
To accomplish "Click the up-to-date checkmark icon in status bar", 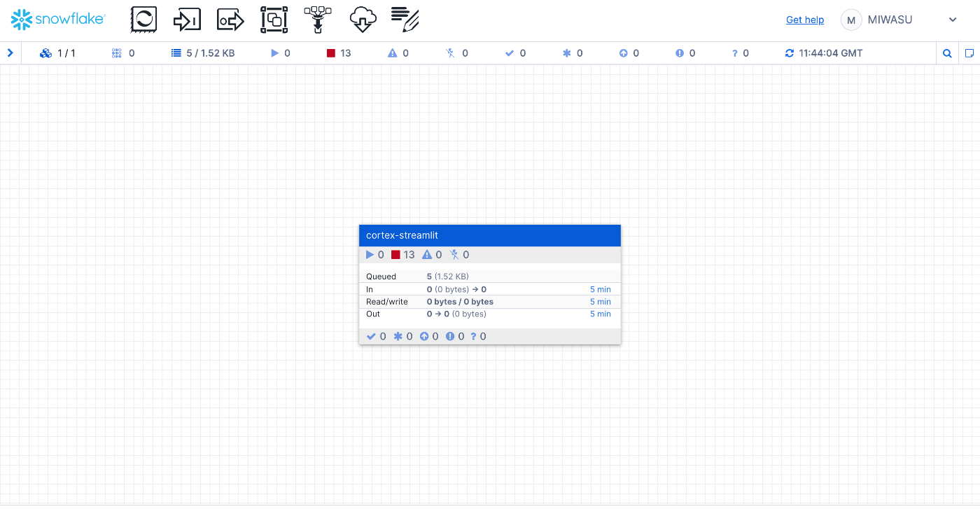I will coord(510,53).
